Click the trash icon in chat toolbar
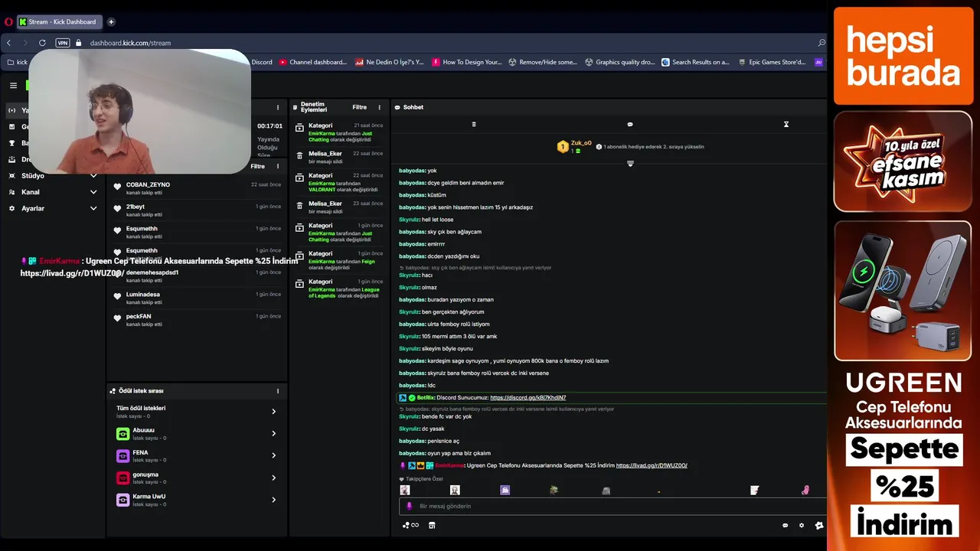This screenshot has height=551, width=980. [x=474, y=124]
